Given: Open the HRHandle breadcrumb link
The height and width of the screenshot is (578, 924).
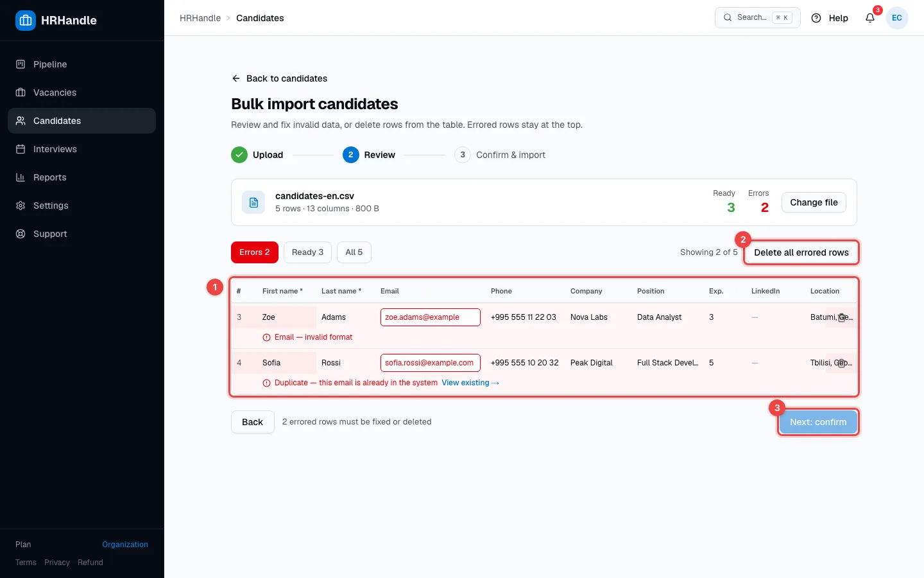Looking at the screenshot, I should click(200, 18).
